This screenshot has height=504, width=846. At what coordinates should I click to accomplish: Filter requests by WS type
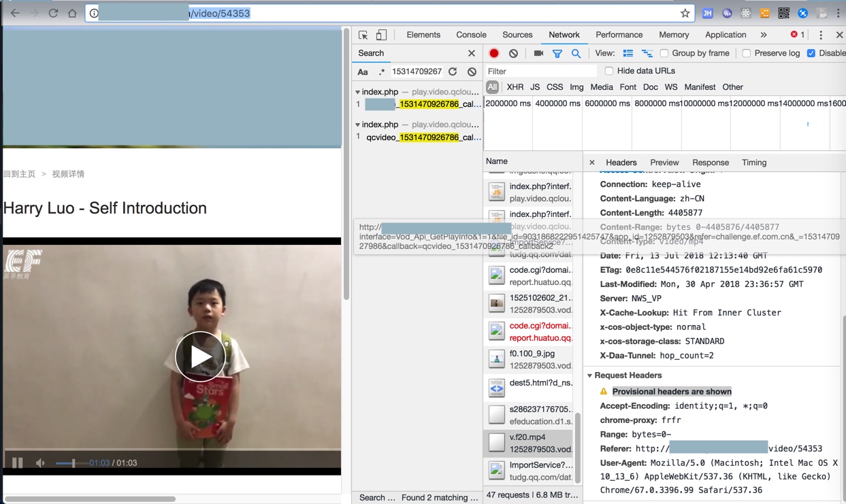(x=671, y=87)
